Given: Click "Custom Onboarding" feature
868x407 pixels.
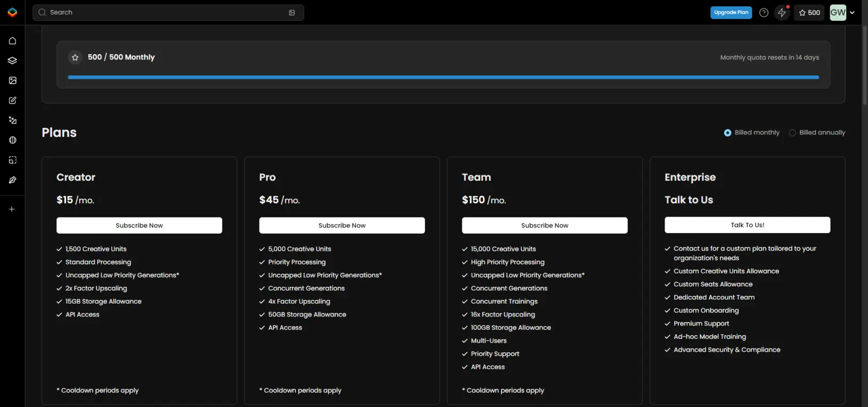Looking at the screenshot, I should point(706,311).
